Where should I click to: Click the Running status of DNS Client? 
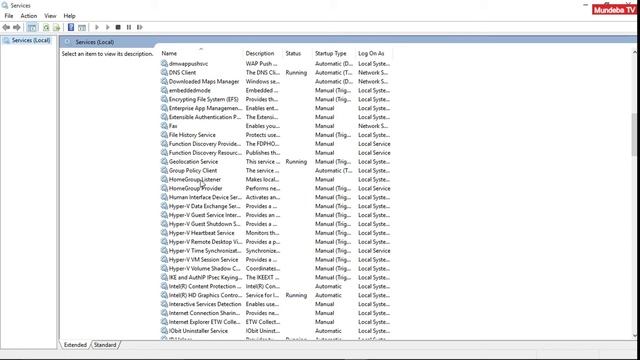coord(296,72)
